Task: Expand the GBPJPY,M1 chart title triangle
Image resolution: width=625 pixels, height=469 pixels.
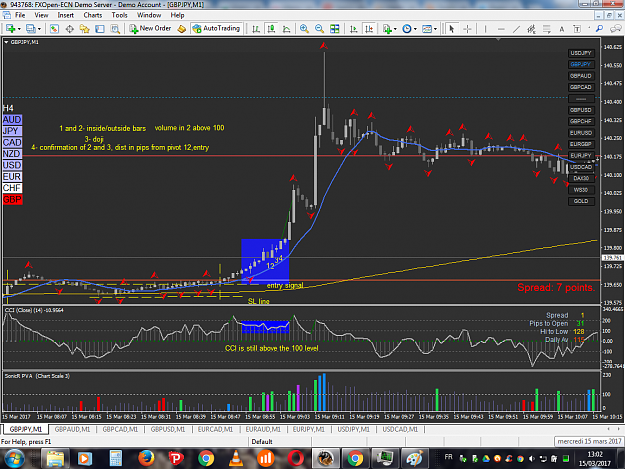Action: 6,42
